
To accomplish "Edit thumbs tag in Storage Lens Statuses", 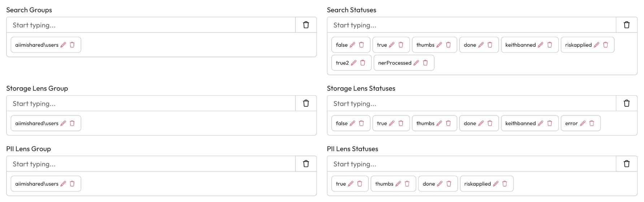I will point(439,123).
